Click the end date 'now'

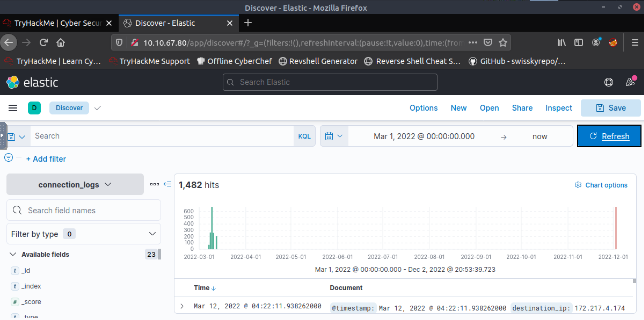(x=539, y=136)
